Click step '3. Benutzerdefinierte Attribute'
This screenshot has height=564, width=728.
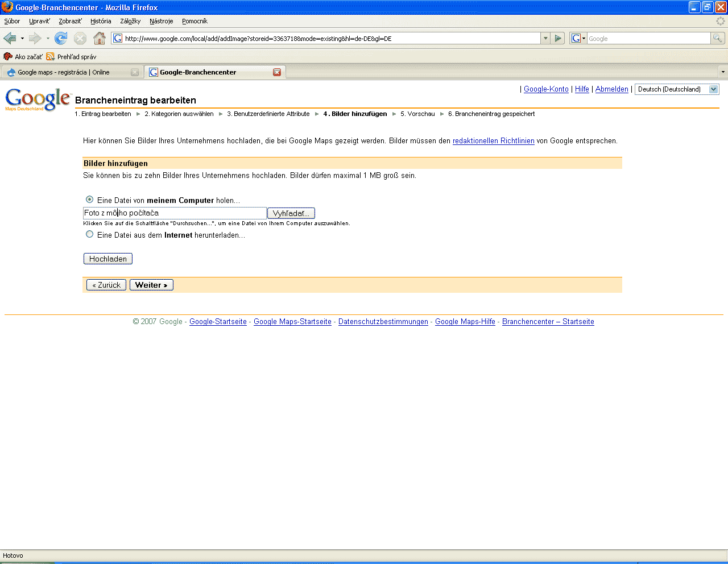pos(268,114)
